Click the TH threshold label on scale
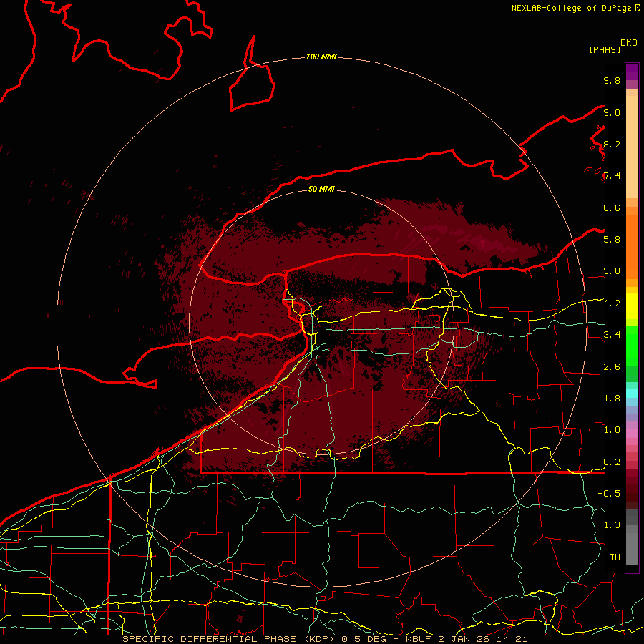644x644 pixels. pyautogui.click(x=615, y=557)
